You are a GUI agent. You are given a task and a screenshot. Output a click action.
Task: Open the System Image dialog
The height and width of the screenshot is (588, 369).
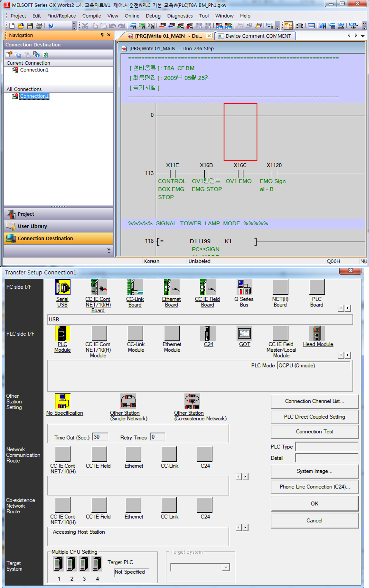click(315, 471)
